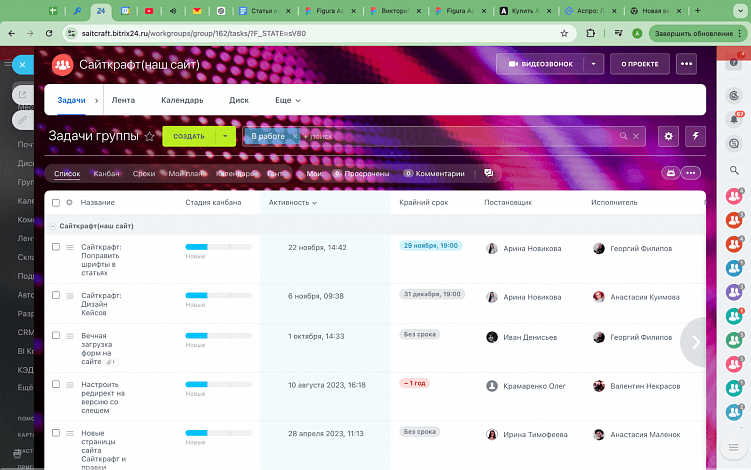
Task: Open the chat bubbles icon in toolbar
Action: click(488, 173)
